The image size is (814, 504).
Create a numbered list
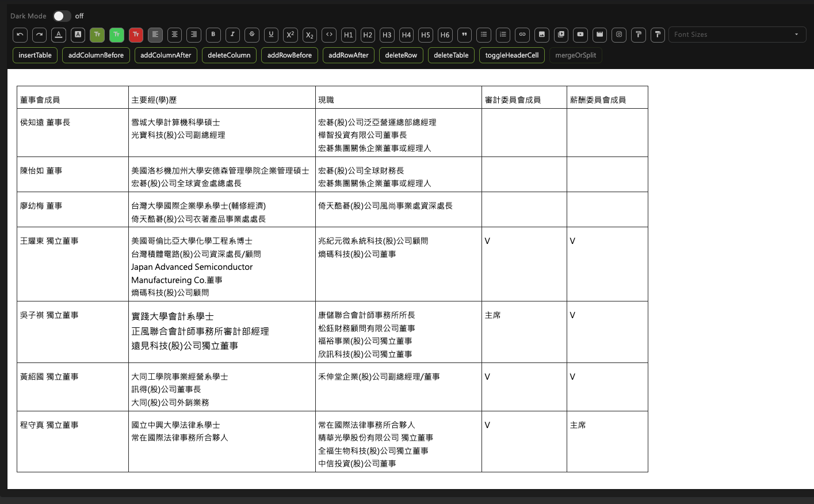click(503, 35)
